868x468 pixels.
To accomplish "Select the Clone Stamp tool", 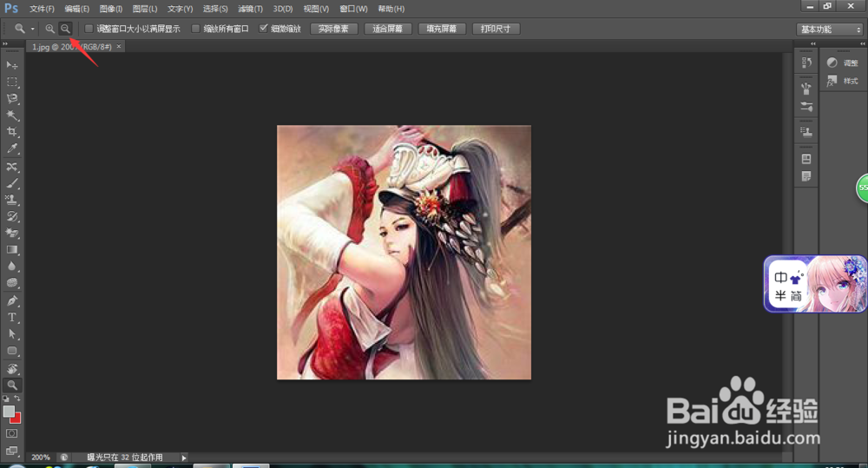I will pyautogui.click(x=11, y=200).
